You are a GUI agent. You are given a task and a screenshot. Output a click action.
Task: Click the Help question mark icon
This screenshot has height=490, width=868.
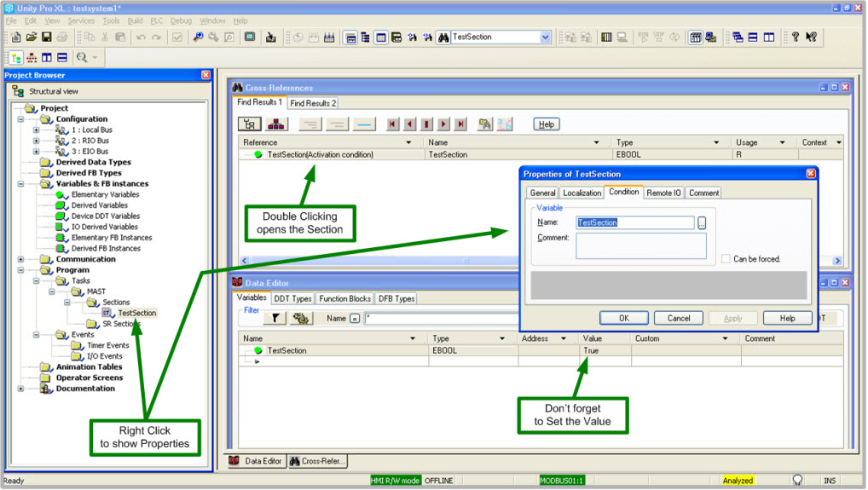coord(795,37)
